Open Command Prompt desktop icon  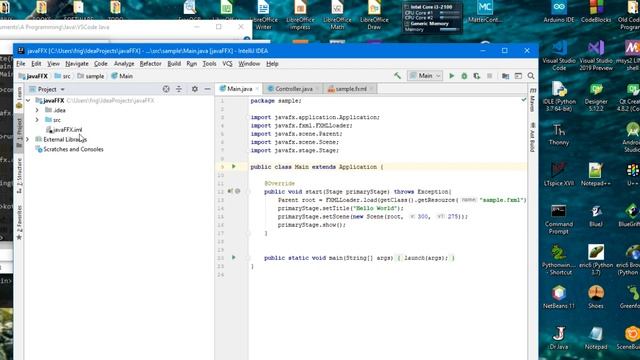click(558, 219)
